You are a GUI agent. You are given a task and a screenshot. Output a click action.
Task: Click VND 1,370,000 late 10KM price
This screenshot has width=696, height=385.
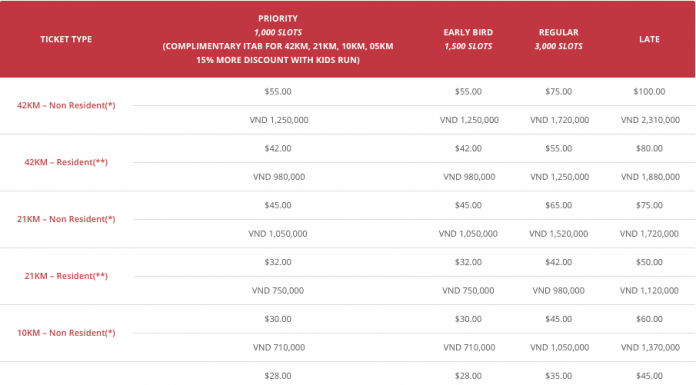[650, 347]
